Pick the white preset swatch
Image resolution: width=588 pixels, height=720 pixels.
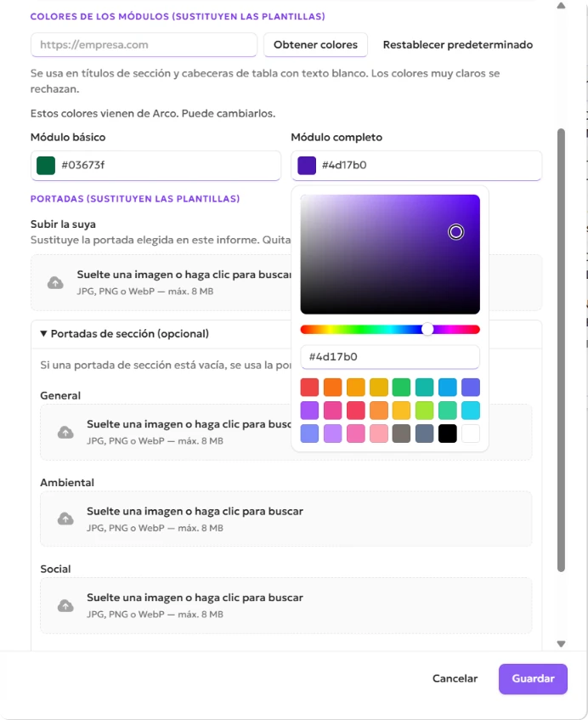pos(471,434)
